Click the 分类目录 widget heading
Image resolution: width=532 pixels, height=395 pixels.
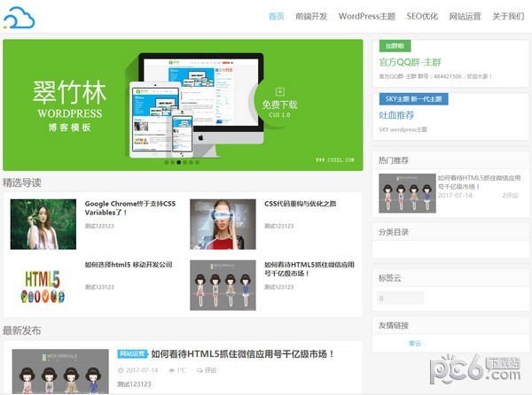(394, 232)
